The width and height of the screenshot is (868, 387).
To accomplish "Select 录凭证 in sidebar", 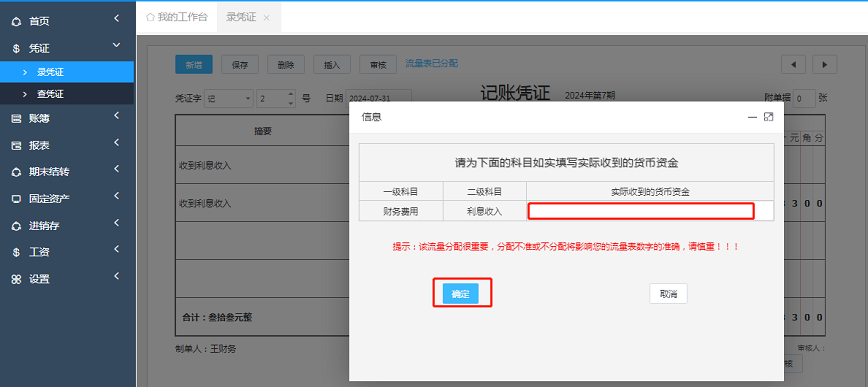I will [67, 72].
